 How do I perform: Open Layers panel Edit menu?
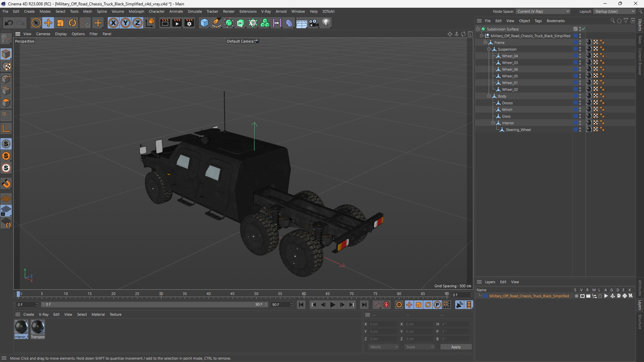[503, 282]
